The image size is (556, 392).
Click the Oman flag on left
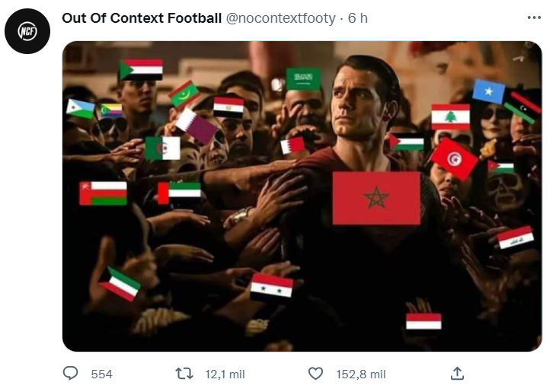[103, 193]
